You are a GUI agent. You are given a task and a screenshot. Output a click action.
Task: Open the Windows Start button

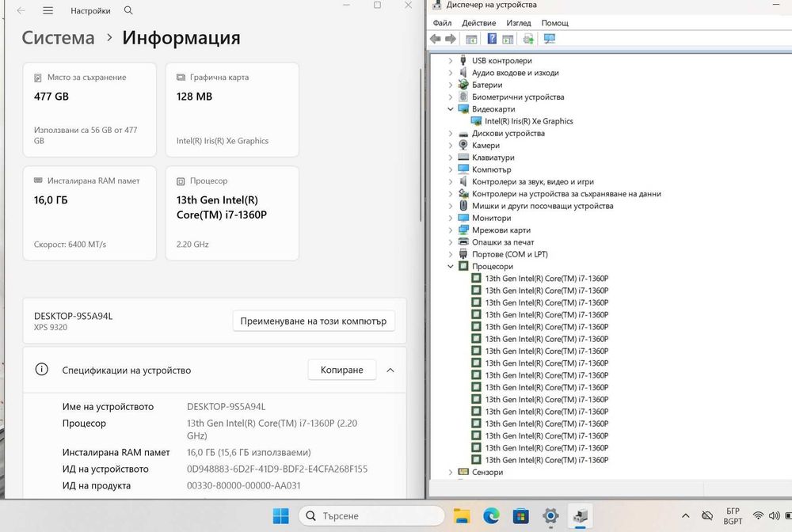click(x=281, y=516)
